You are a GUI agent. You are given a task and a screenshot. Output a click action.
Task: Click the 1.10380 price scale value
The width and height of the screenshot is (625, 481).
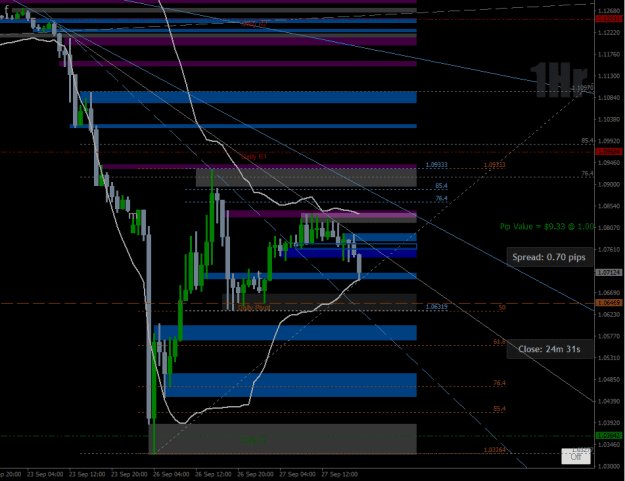pyautogui.click(x=609, y=119)
